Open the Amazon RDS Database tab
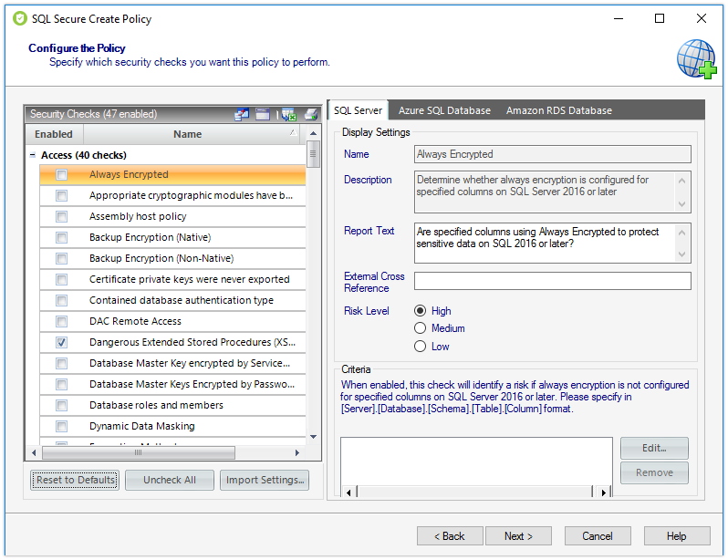The width and height of the screenshot is (728, 560). click(x=559, y=110)
